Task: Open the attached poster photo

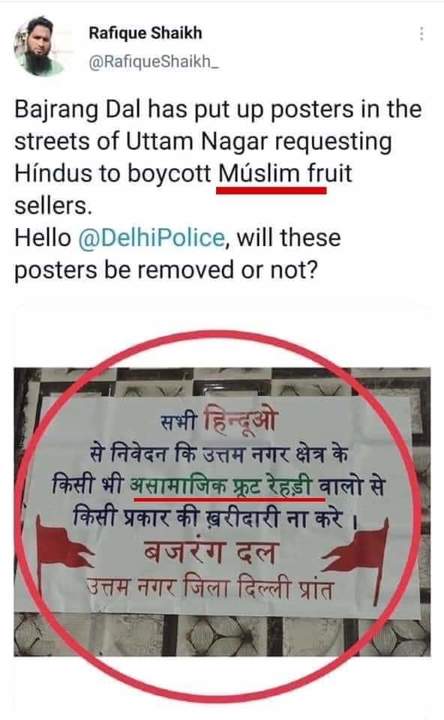Action: (222, 511)
